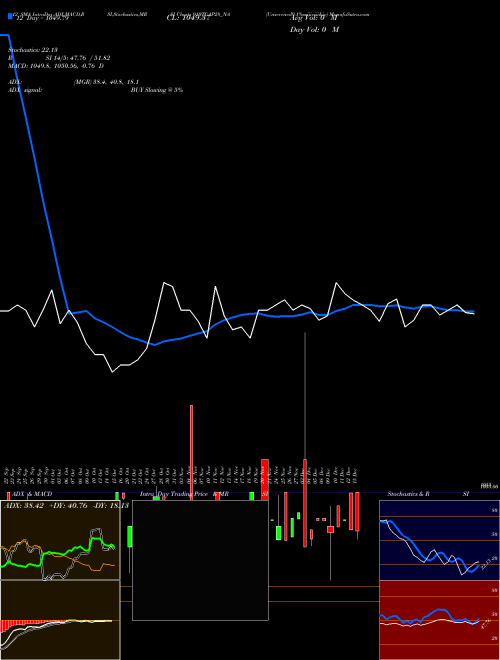
Task: Open the ADX & MACD panel title
Action: point(32,494)
